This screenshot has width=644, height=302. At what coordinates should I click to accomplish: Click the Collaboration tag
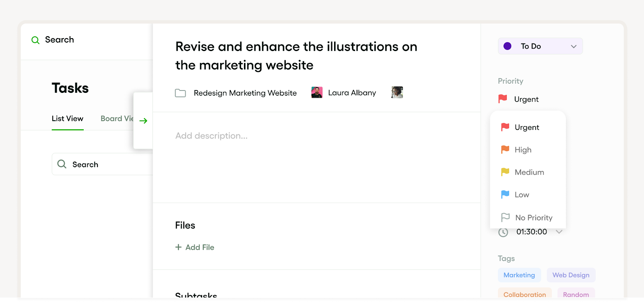524,294
